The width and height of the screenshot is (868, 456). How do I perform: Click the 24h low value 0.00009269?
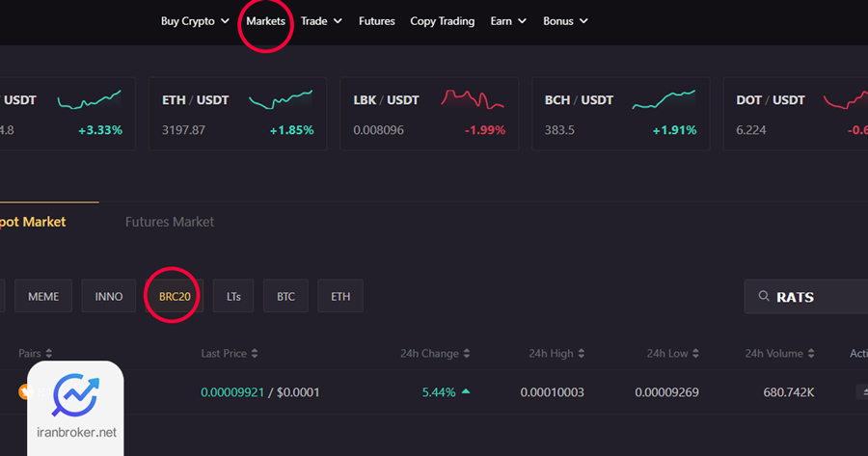click(x=666, y=392)
